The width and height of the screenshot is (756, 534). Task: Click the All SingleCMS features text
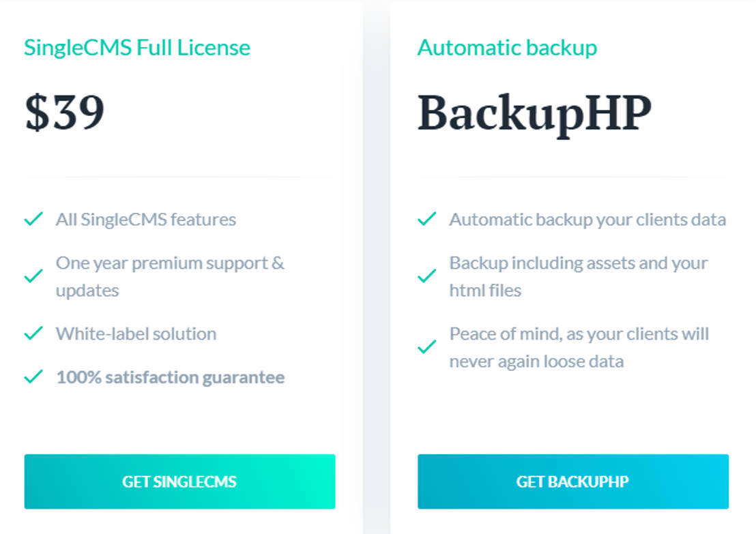tap(146, 220)
